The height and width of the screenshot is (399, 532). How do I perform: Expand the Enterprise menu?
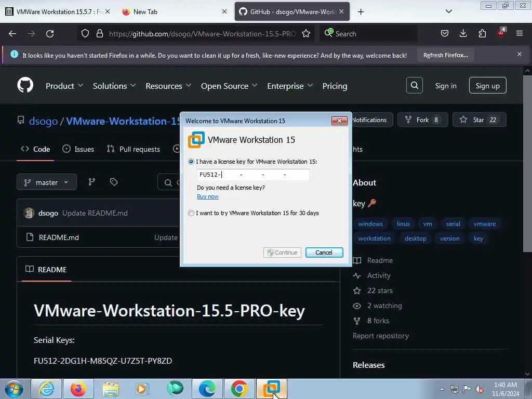[x=290, y=86]
